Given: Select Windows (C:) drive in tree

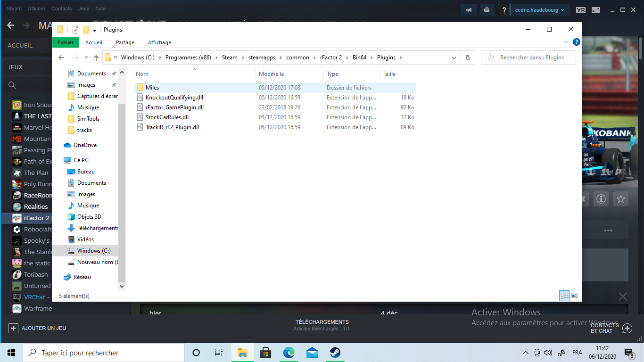Looking at the screenshot, I should (x=85, y=251).
